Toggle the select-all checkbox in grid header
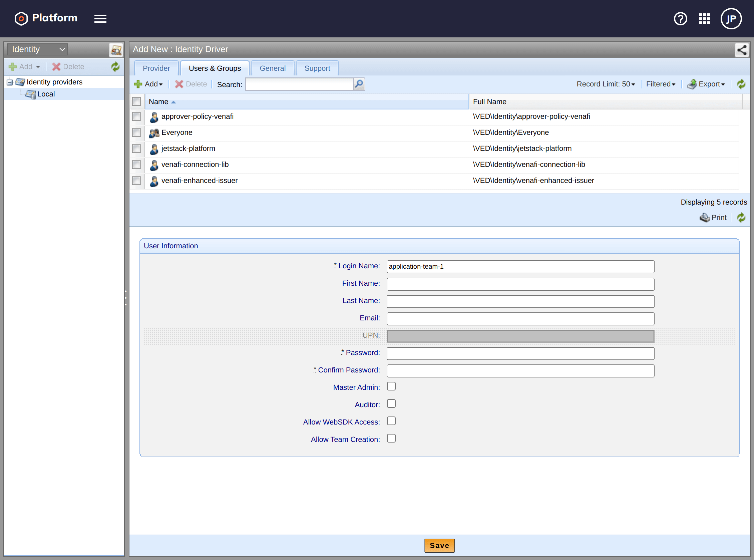The height and width of the screenshot is (560, 754). coord(136,101)
